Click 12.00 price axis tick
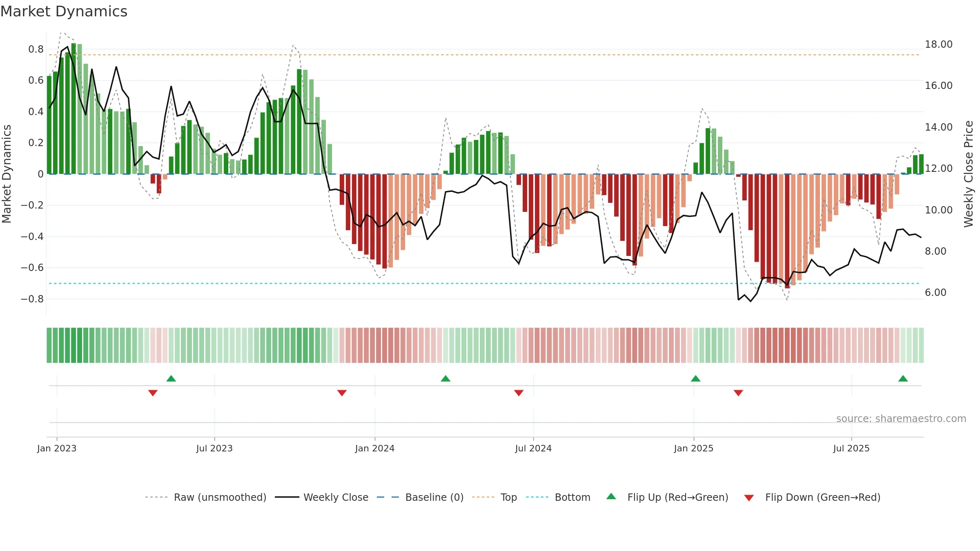The height and width of the screenshot is (551, 980). pos(939,168)
